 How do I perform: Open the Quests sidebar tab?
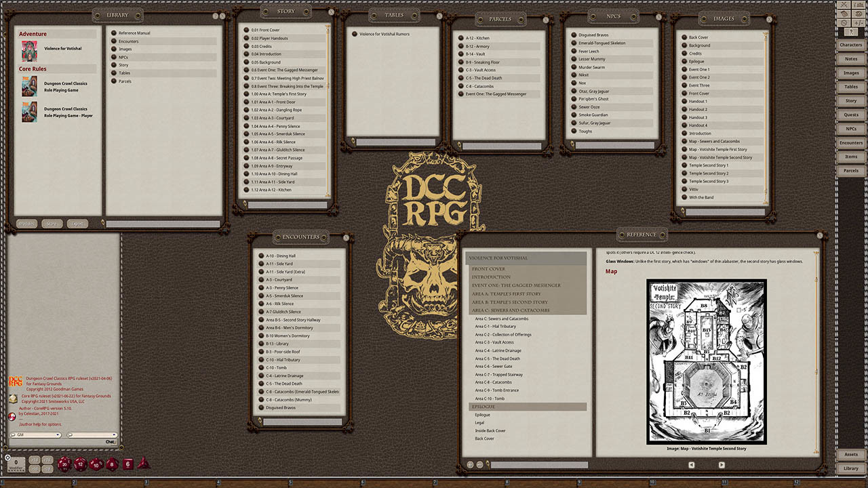click(x=850, y=115)
